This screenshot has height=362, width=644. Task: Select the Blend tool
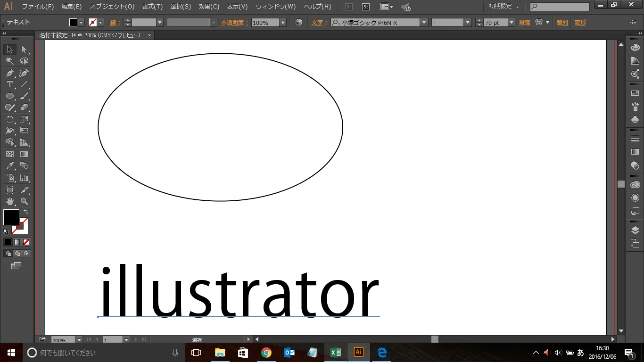[x=24, y=166]
